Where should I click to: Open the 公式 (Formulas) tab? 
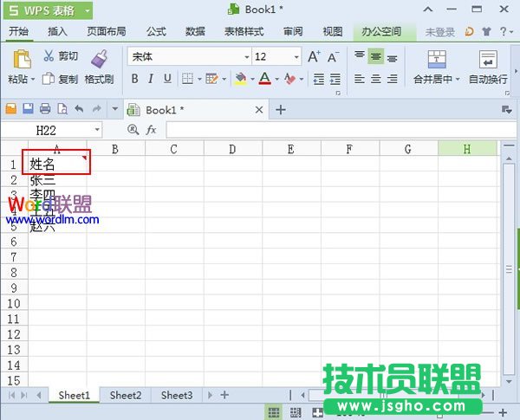pyautogui.click(x=156, y=31)
